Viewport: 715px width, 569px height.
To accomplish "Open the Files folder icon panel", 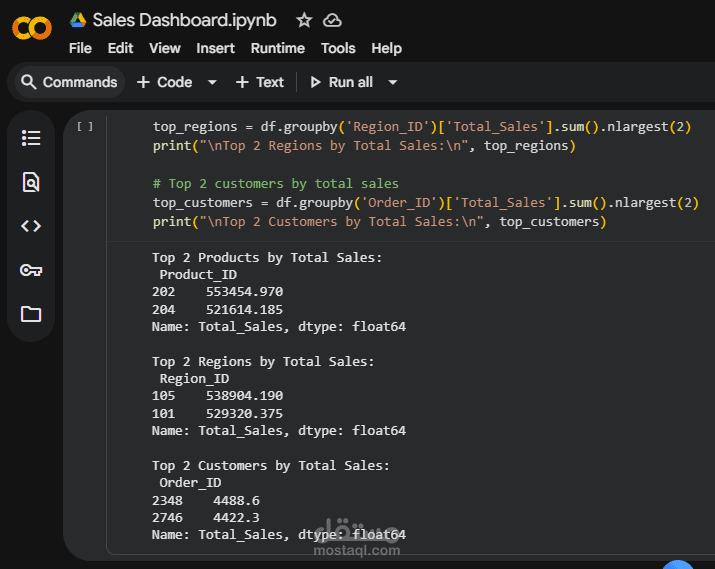I will pyautogui.click(x=31, y=314).
